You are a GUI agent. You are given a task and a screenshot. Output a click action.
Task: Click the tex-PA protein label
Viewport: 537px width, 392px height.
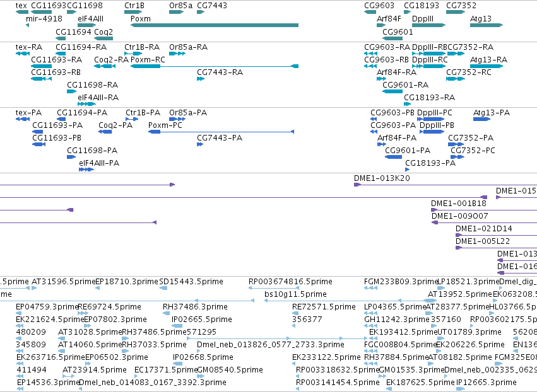[x=29, y=113]
